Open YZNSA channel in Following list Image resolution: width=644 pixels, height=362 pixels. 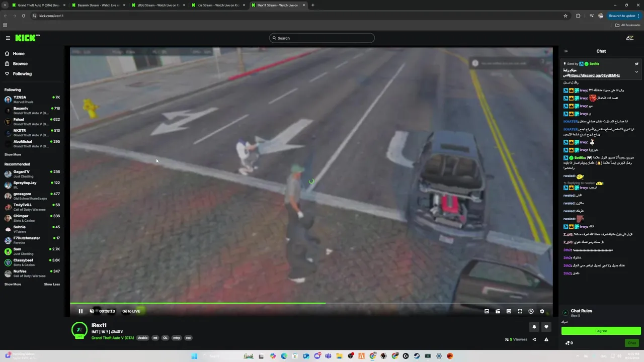(x=32, y=99)
